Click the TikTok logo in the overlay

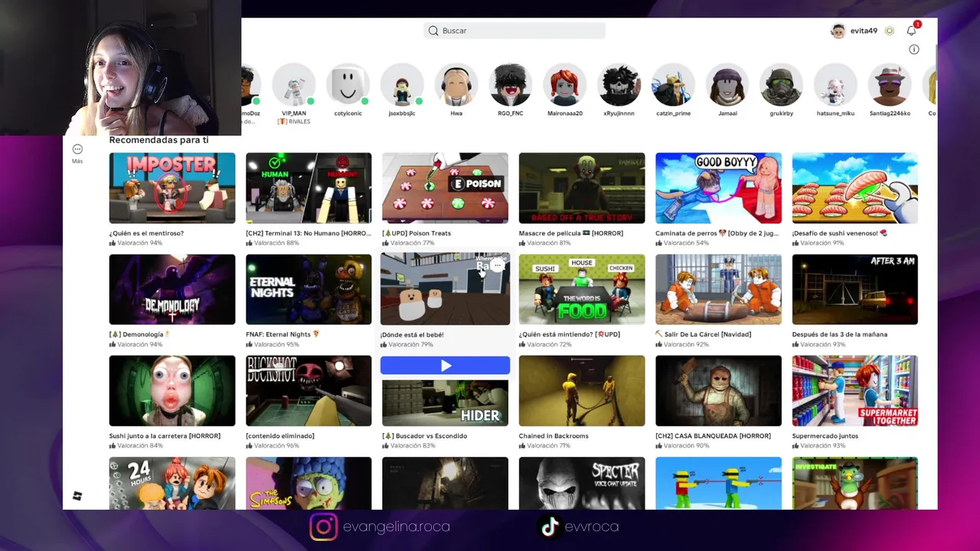point(549,527)
